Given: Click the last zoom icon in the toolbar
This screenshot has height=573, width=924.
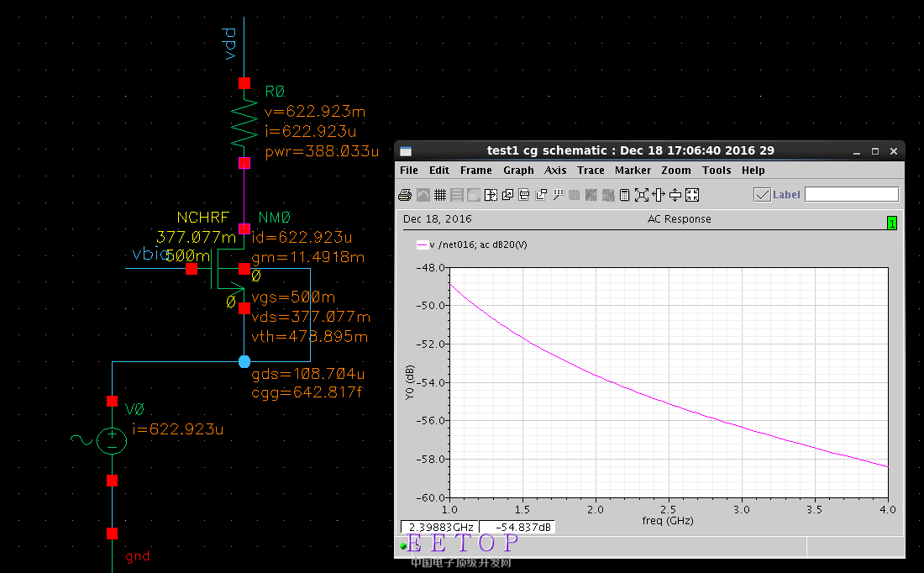Looking at the screenshot, I should tap(692, 195).
